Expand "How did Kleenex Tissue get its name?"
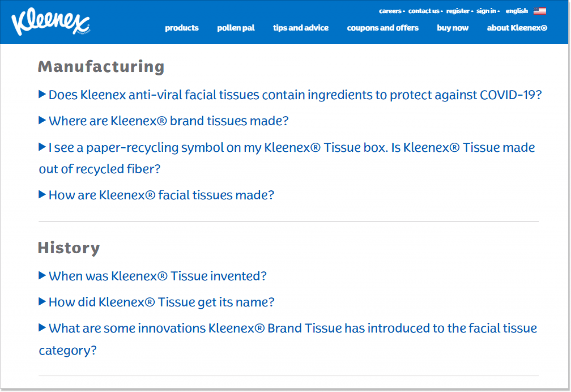 (x=161, y=302)
